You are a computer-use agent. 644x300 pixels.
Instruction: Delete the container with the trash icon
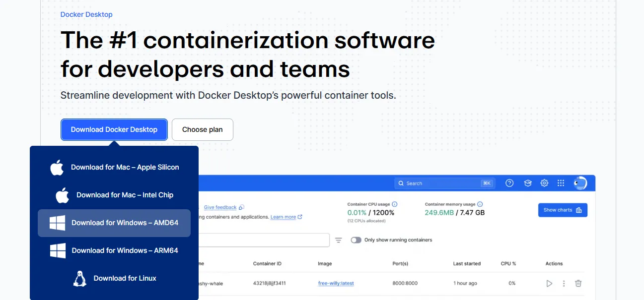tap(578, 284)
